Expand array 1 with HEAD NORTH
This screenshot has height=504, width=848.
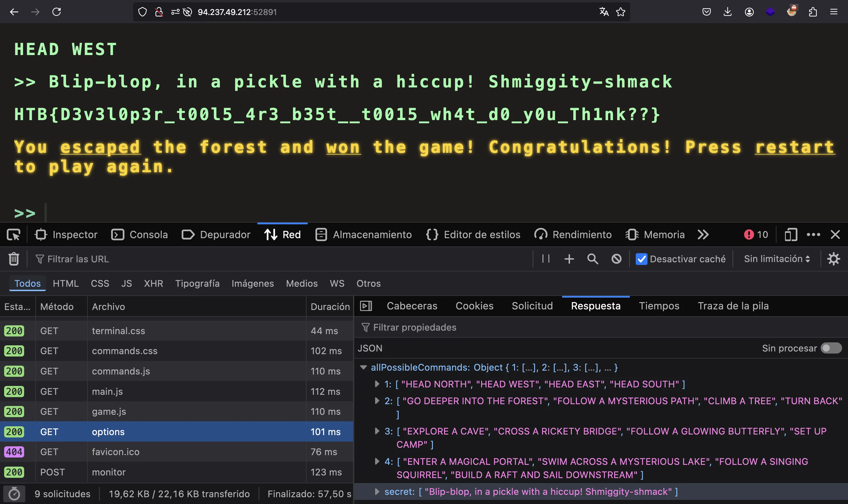(x=377, y=384)
